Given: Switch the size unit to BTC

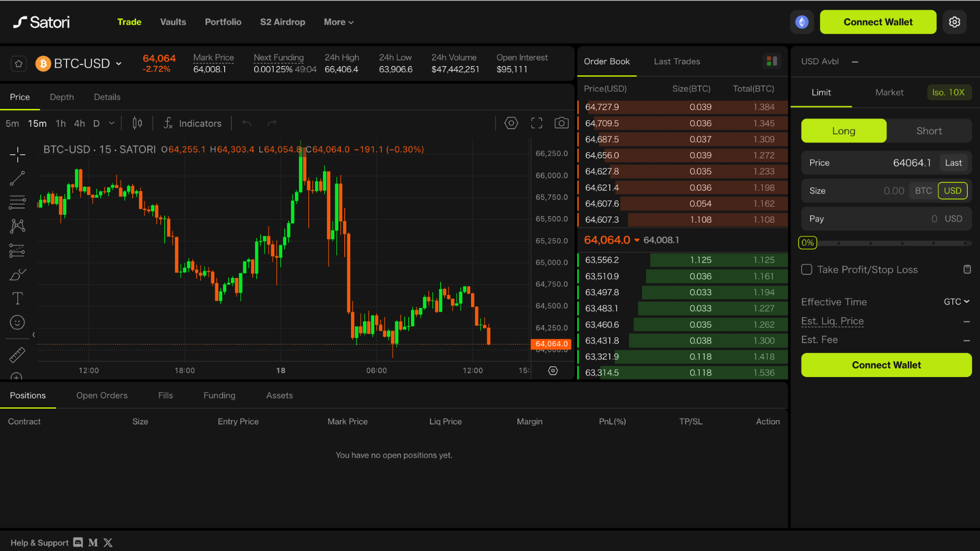Looking at the screenshot, I should pyautogui.click(x=923, y=190).
